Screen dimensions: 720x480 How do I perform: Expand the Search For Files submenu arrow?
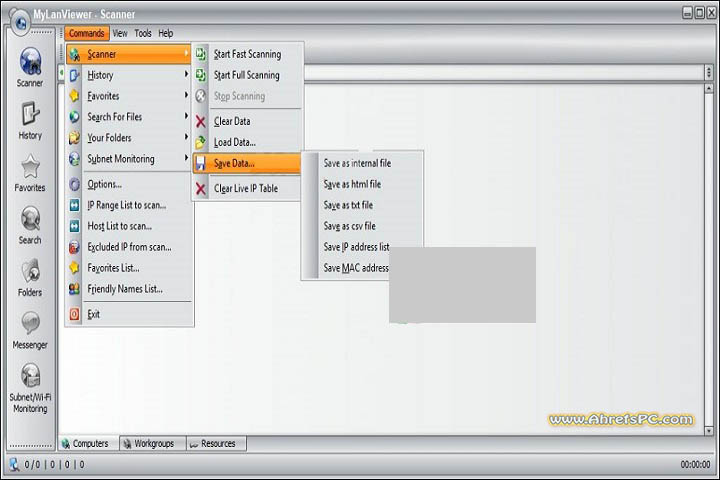coord(186,116)
